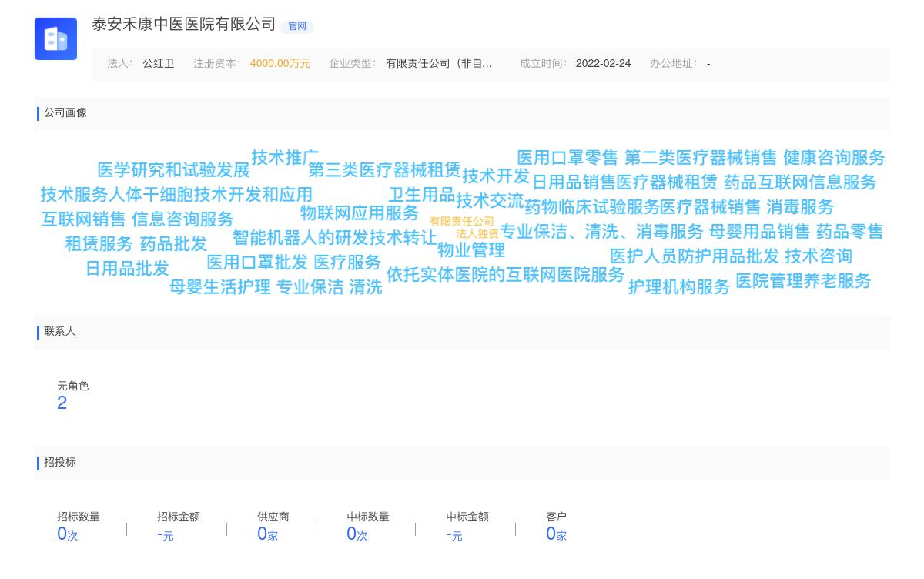Screen dimensions: 924x579
Task: Select the 医疗服务 keyword tag
Action: pyautogui.click(x=346, y=263)
